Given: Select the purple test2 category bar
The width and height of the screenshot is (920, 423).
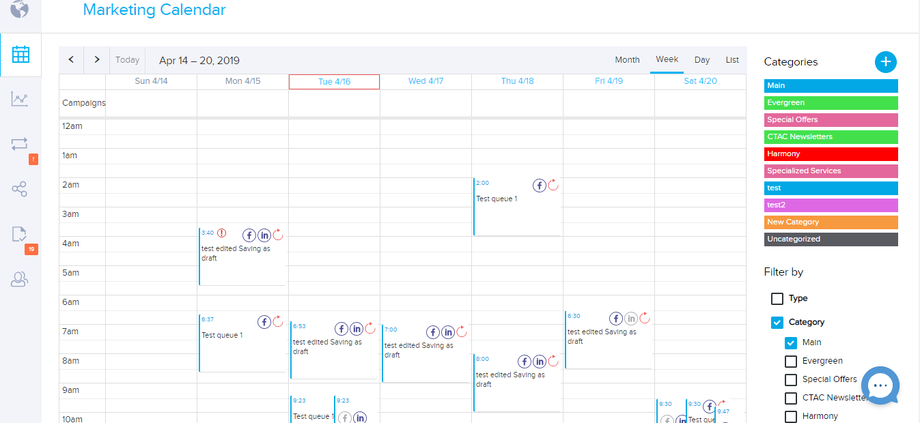Looking at the screenshot, I should (x=831, y=205).
